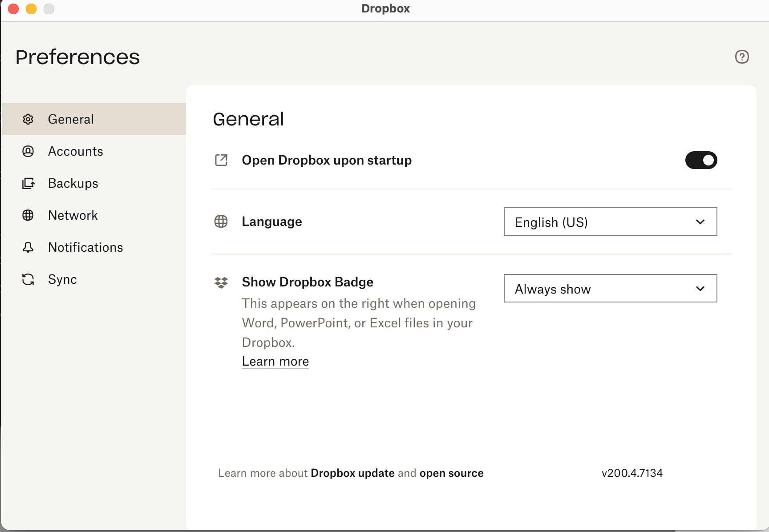Minimize the Dropbox window with yellow button
This screenshot has height=532, width=769.
(31, 9)
